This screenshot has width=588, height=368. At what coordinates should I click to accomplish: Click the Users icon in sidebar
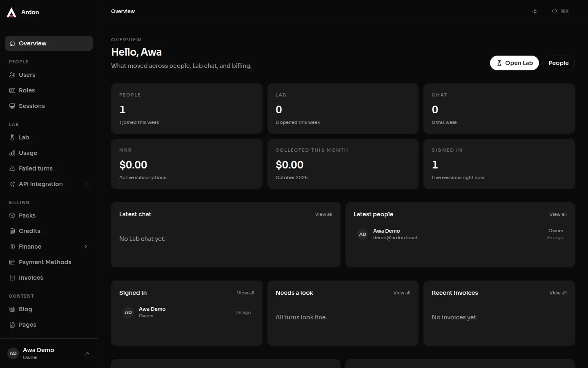coord(12,75)
